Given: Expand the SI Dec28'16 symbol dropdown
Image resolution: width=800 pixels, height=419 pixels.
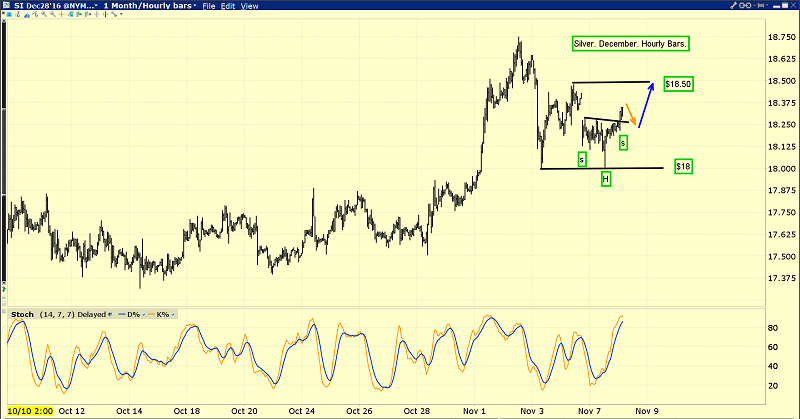Looking at the screenshot, I should coord(96,6).
